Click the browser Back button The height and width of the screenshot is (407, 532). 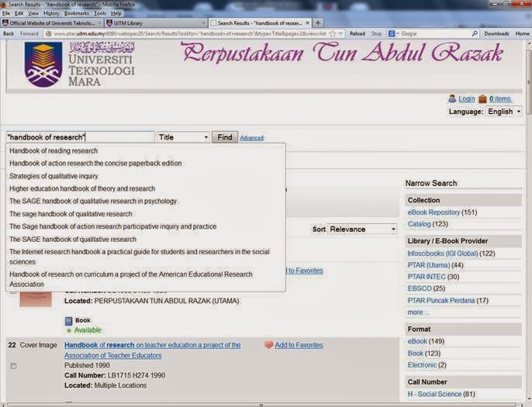click(9, 33)
